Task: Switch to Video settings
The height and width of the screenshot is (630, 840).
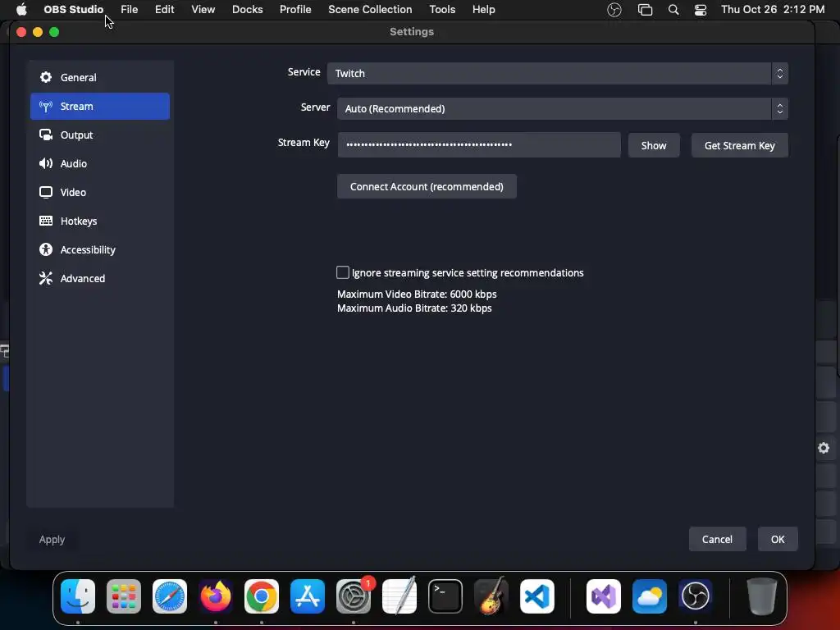Action: [x=99, y=192]
